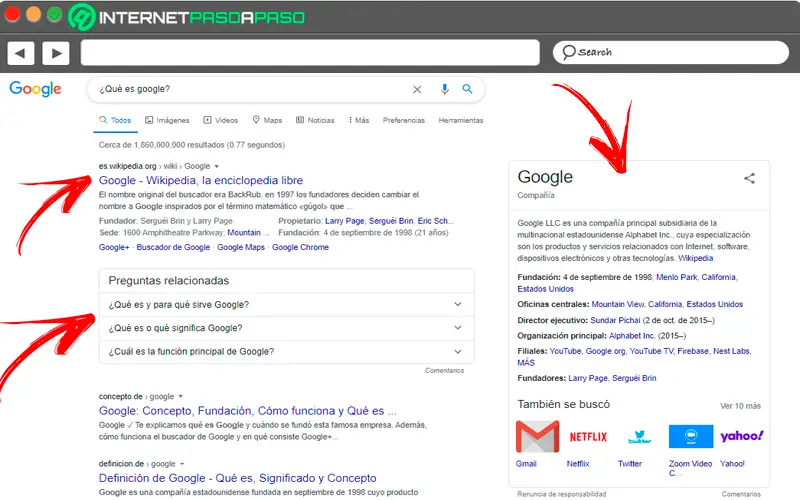The height and width of the screenshot is (500, 800).
Task: Click MÁS under Filiales
Action: [526, 363]
